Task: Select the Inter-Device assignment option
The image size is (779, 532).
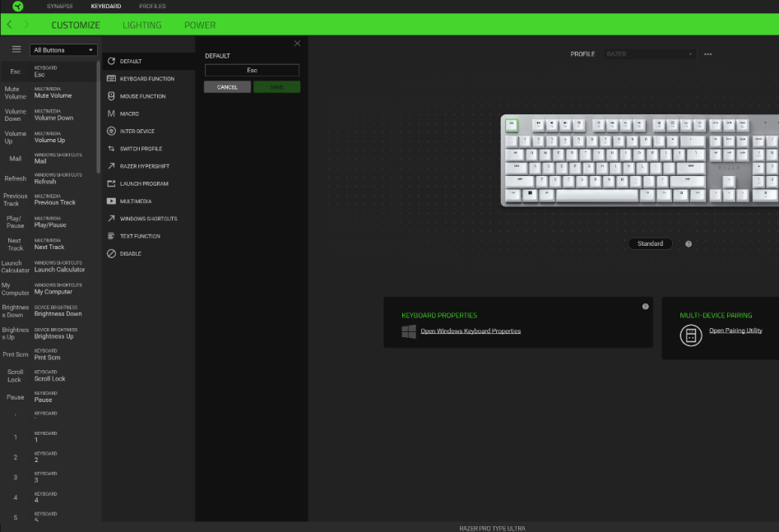Action: click(138, 131)
